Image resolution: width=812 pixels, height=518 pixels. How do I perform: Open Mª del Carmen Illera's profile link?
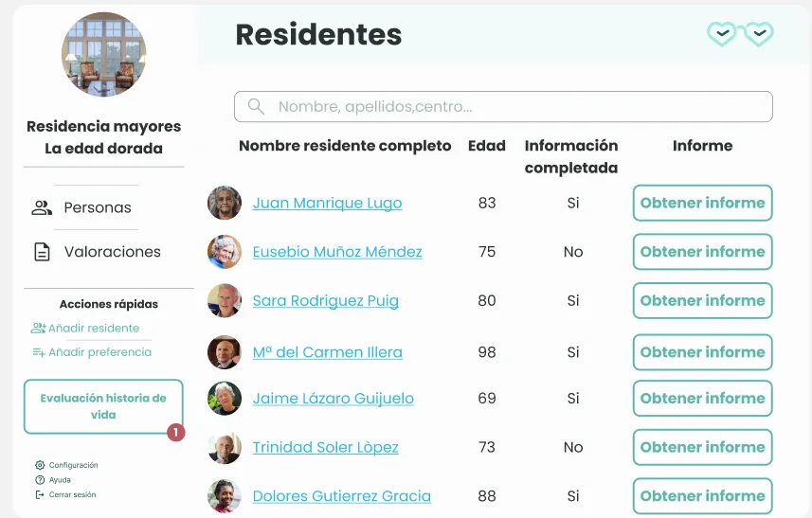[328, 352]
